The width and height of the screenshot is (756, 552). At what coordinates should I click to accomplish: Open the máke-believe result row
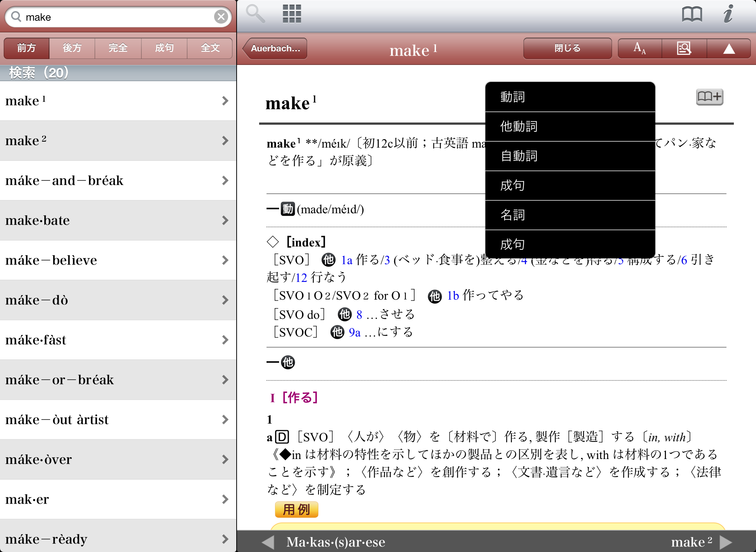click(118, 260)
